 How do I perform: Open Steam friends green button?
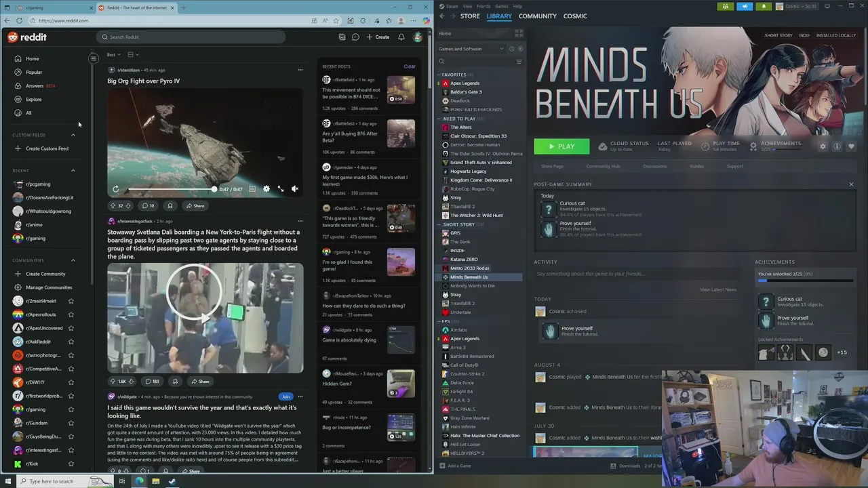click(x=726, y=6)
